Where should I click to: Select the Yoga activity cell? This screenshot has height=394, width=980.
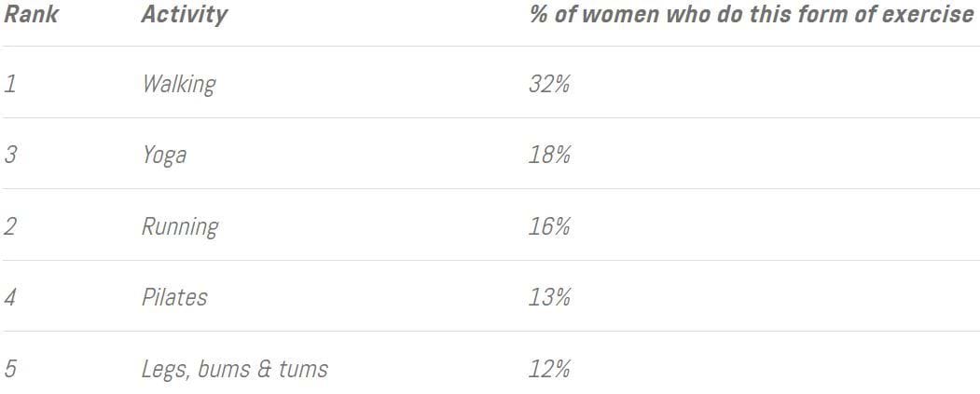164,156
